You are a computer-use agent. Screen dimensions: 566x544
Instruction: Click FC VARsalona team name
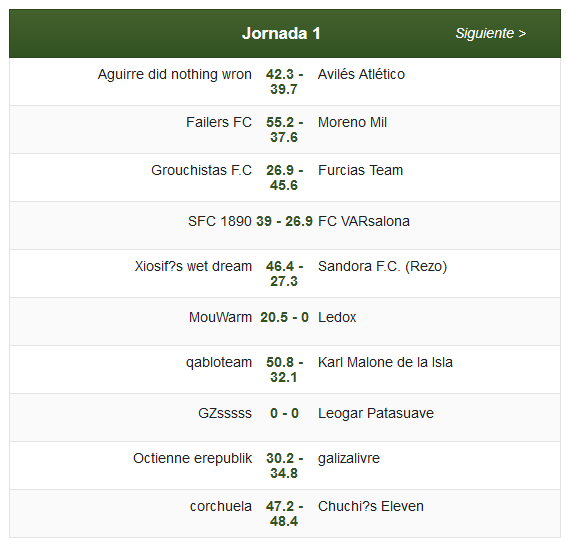(364, 221)
